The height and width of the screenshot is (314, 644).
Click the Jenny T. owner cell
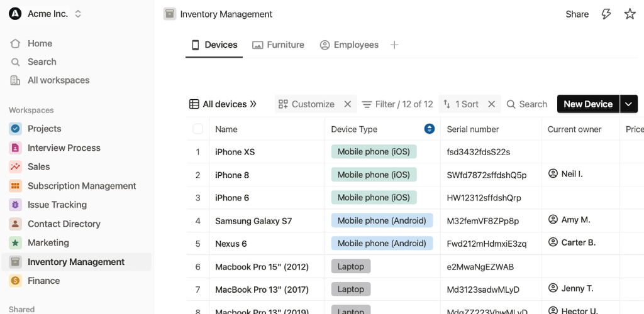point(580,290)
